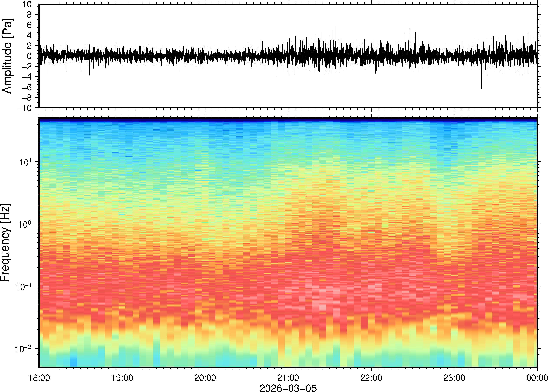Click the 10 amplitude tick label

27,4
